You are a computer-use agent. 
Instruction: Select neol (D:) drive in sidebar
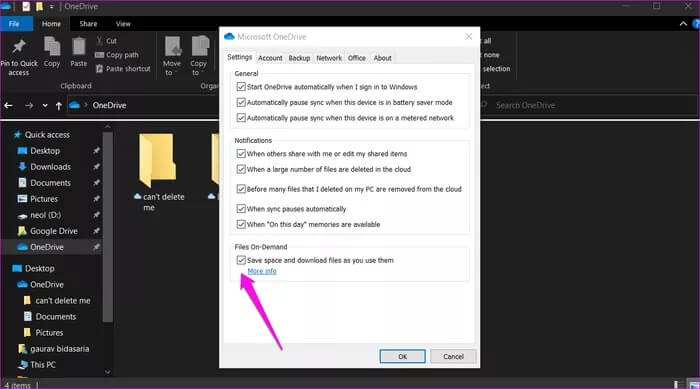(45, 215)
